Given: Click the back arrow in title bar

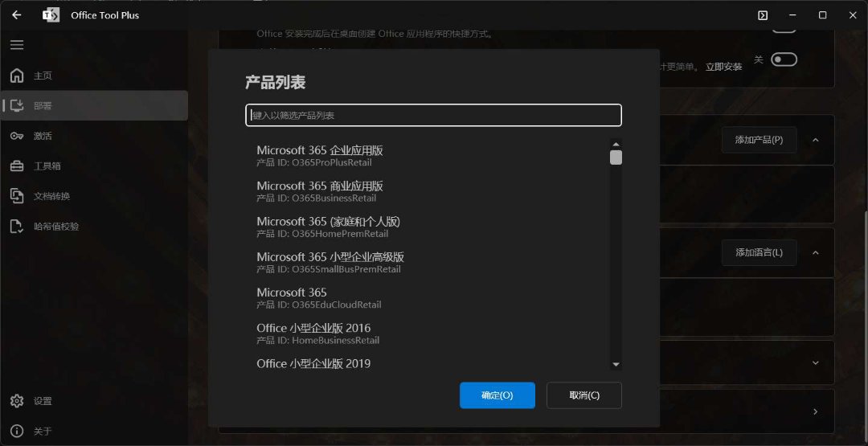Looking at the screenshot, I should click(16, 15).
